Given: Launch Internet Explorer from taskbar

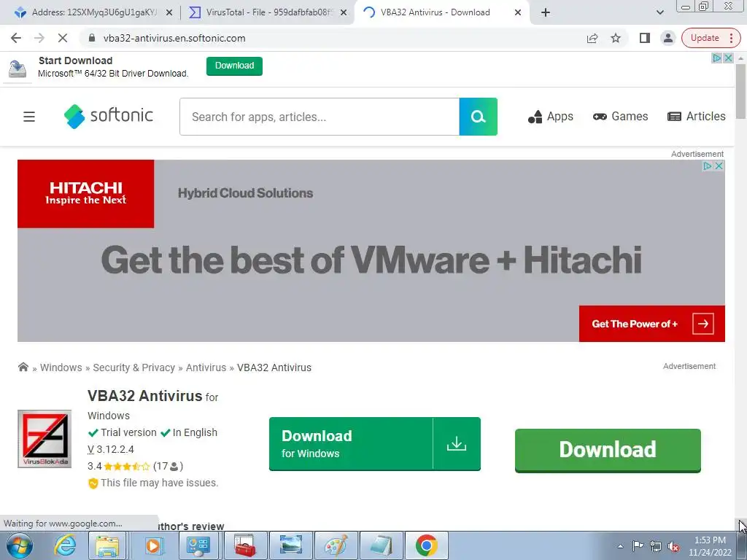Looking at the screenshot, I should pyautogui.click(x=65, y=545).
